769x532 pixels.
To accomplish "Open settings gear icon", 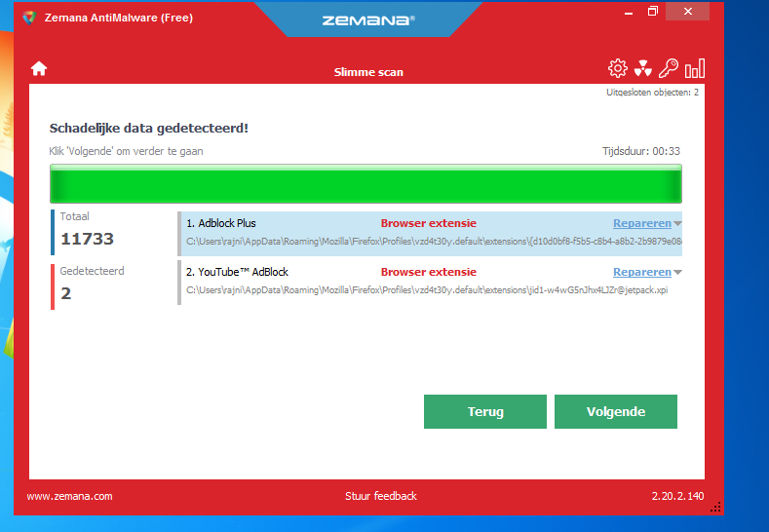I will click(618, 68).
